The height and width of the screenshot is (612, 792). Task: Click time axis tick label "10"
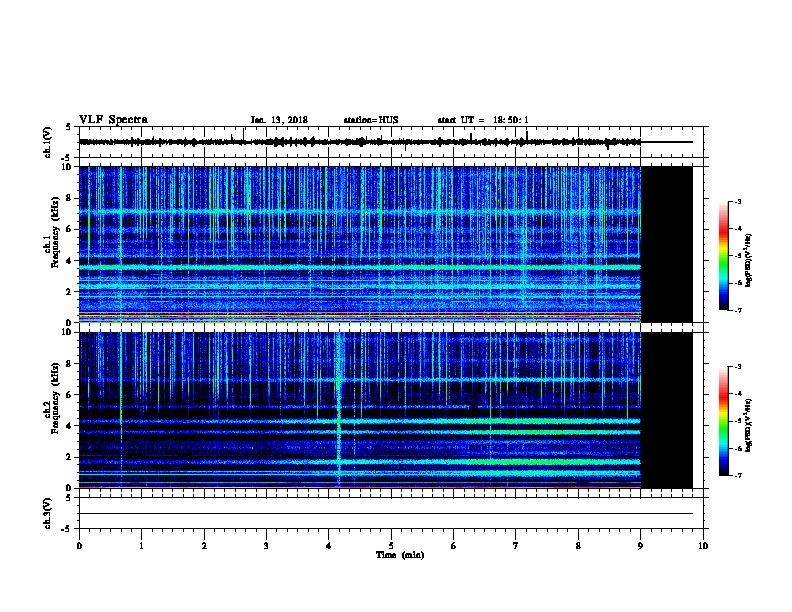click(x=703, y=545)
